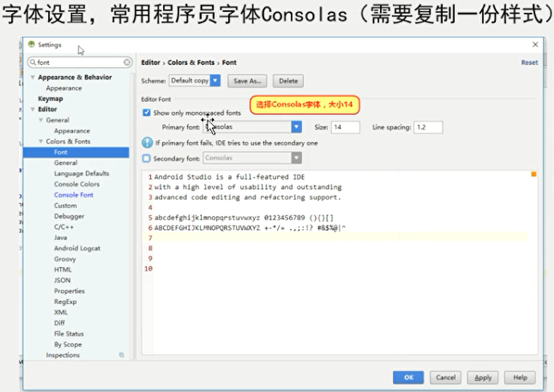This screenshot has width=554, height=392.
Task: Select General under Colors & Fonts
Action: point(66,163)
